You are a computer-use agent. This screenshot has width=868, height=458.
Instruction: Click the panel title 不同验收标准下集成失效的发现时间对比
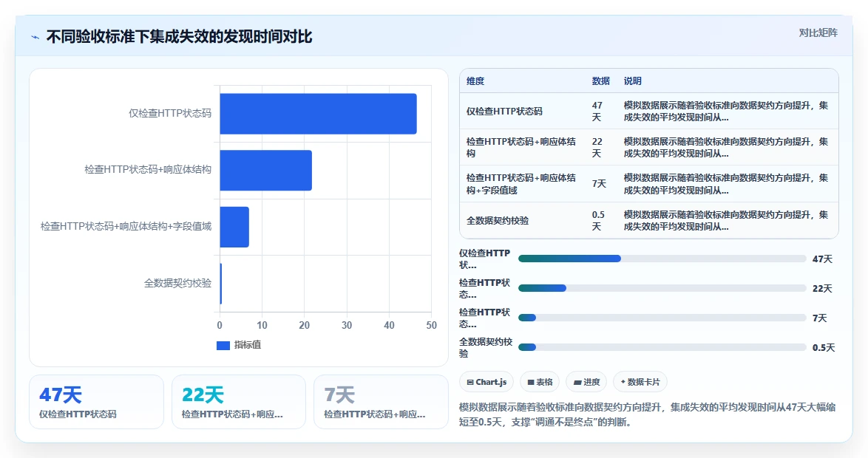click(x=180, y=37)
